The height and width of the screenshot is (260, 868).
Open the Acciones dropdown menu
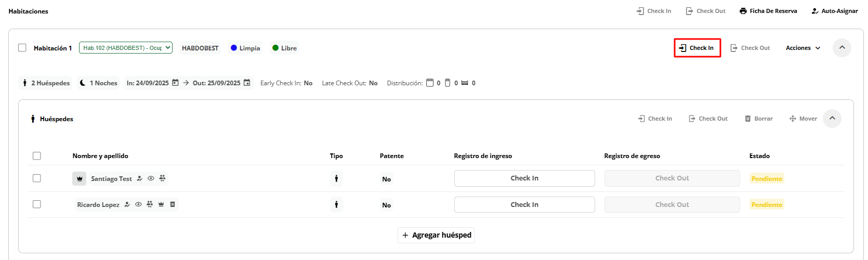[x=803, y=48]
